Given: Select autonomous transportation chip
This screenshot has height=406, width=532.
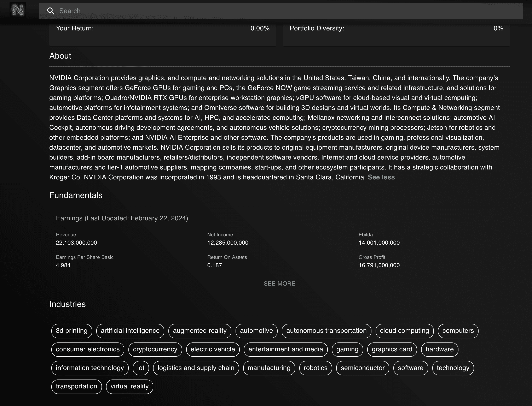Looking at the screenshot, I should 326,331.
